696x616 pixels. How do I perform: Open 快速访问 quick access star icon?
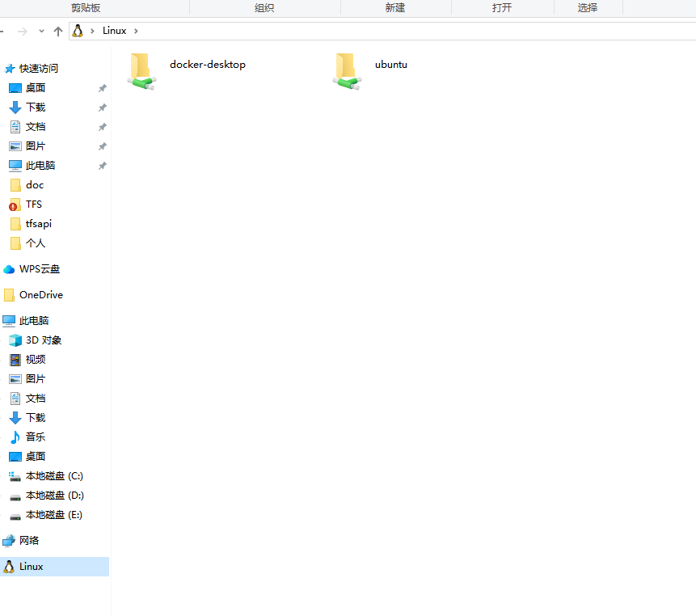(10, 69)
